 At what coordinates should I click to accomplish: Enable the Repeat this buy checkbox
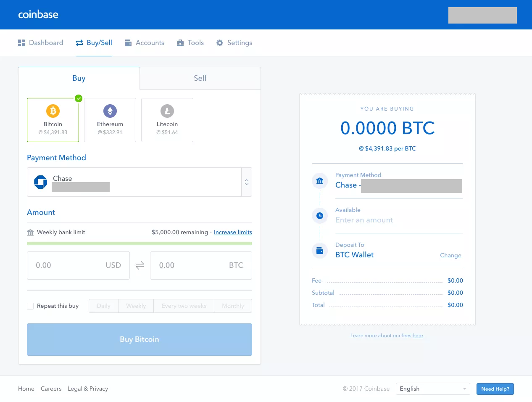pos(30,306)
